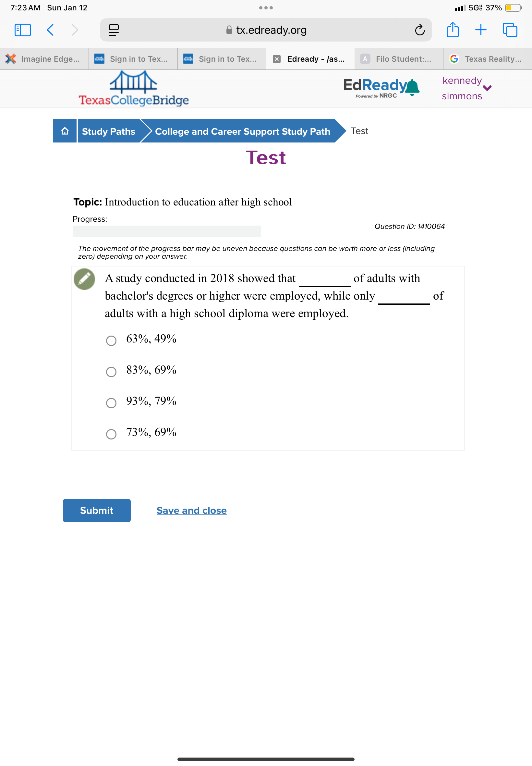The width and height of the screenshot is (532, 766).
Task: Switch to the Filo Student tab
Action: coord(399,59)
